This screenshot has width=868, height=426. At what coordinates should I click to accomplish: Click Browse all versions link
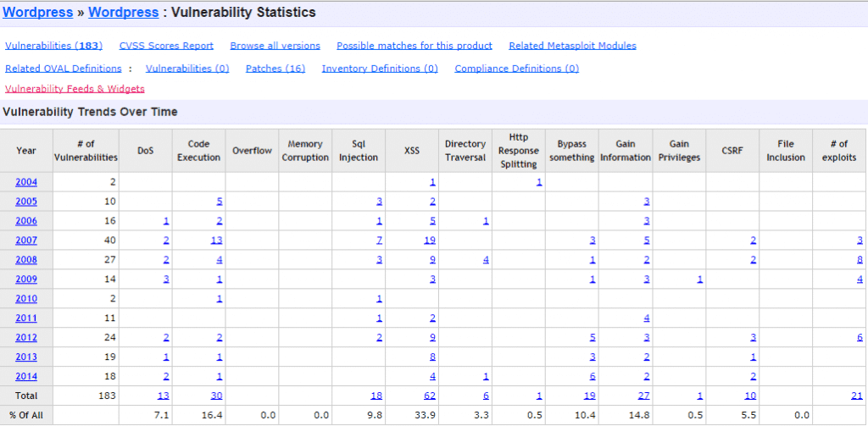point(275,46)
